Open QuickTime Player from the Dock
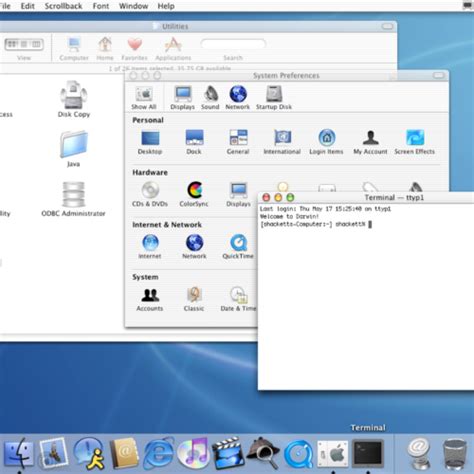The image size is (474, 474). [299, 453]
